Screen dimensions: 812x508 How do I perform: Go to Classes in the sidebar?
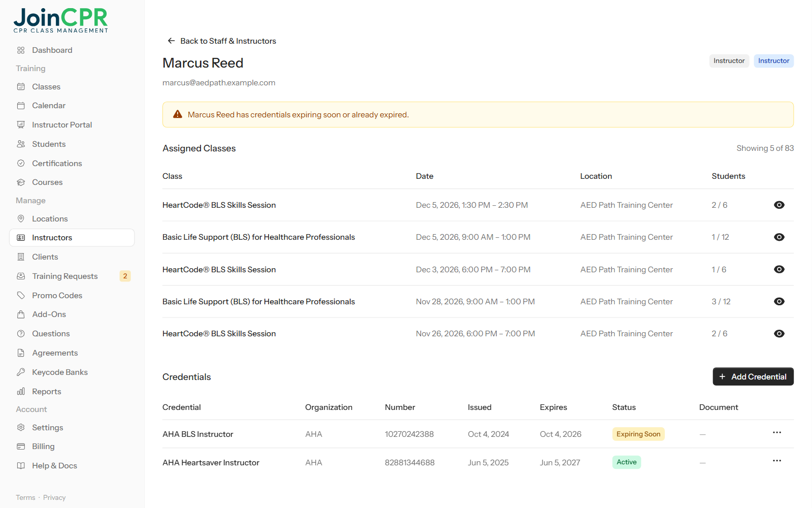click(x=72, y=87)
